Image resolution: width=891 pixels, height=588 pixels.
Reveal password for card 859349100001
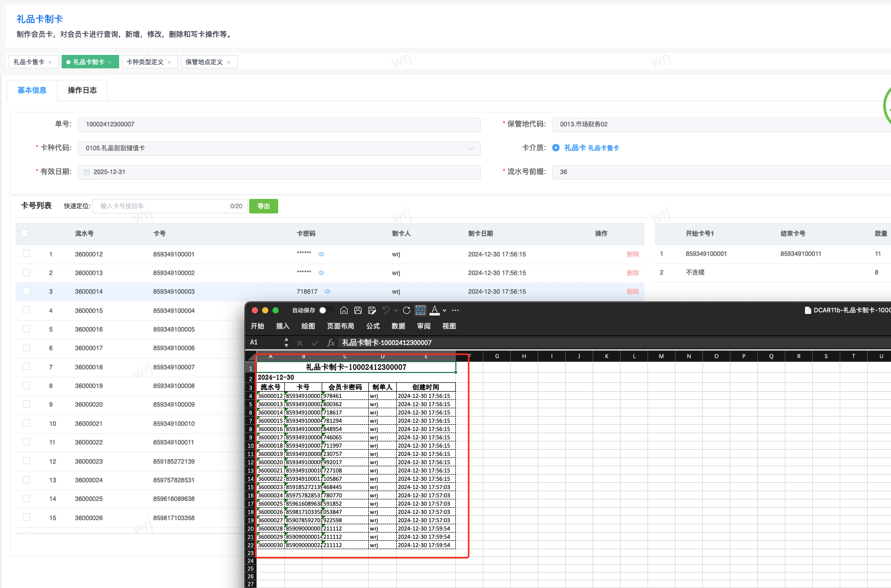pyautogui.click(x=321, y=254)
